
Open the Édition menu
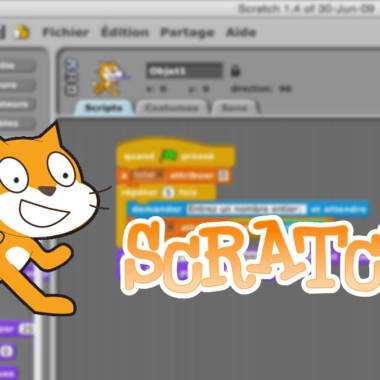pyautogui.click(x=125, y=32)
